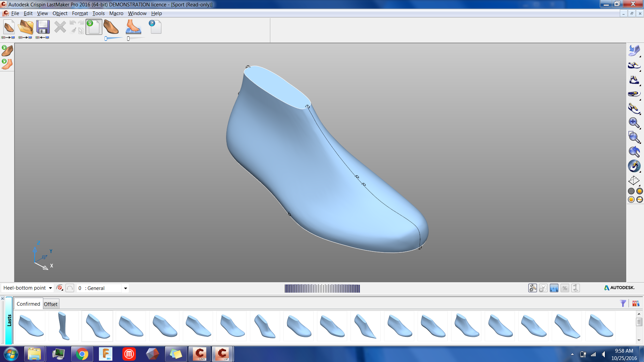The height and width of the screenshot is (362, 644).
Task: Expand the General layer dropdown
Action: [125, 288]
